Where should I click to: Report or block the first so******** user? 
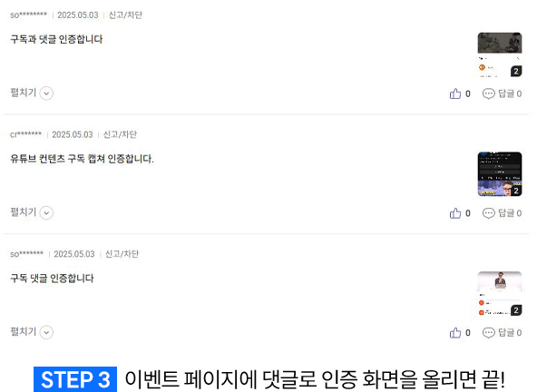(125, 15)
